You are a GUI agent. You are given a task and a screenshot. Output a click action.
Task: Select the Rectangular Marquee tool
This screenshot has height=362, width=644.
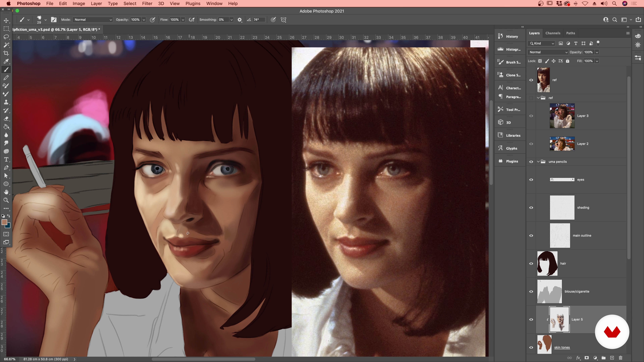coord(6,29)
